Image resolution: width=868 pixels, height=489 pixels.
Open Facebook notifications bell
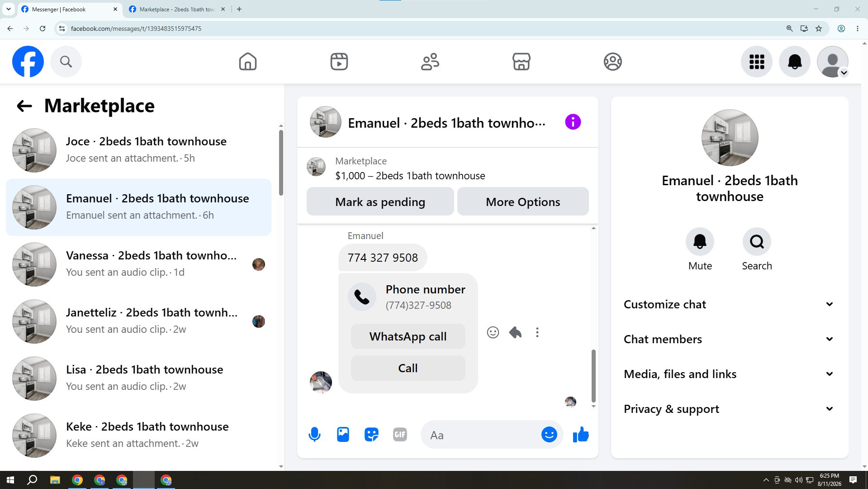point(795,62)
